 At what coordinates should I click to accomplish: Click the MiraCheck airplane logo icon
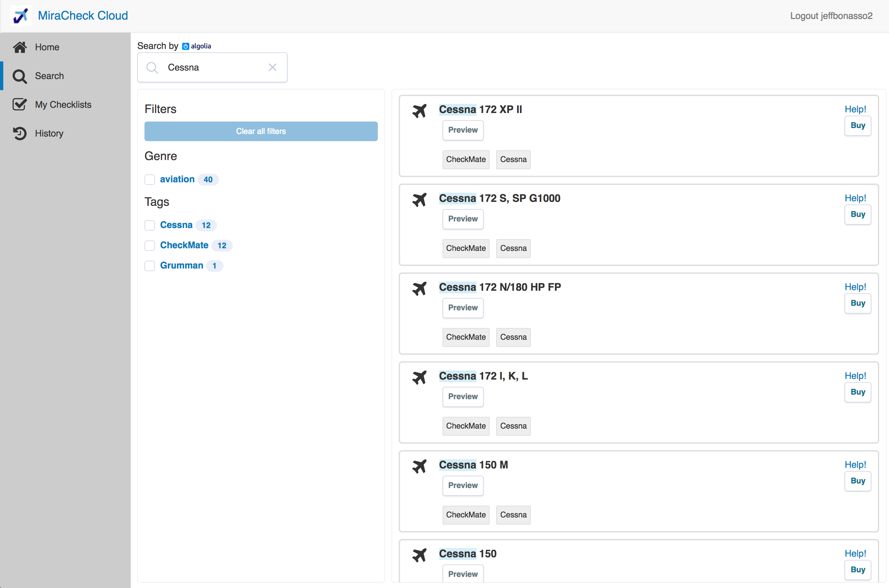(x=21, y=16)
